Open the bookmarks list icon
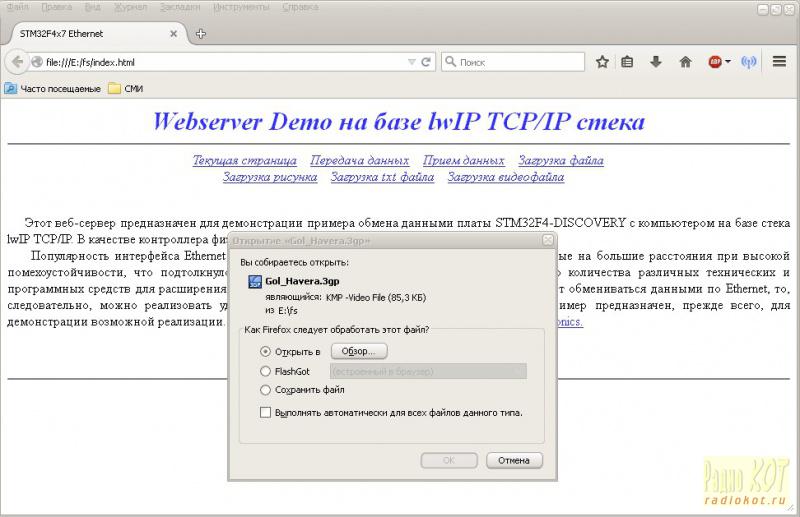800x517 pixels. [628, 62]
